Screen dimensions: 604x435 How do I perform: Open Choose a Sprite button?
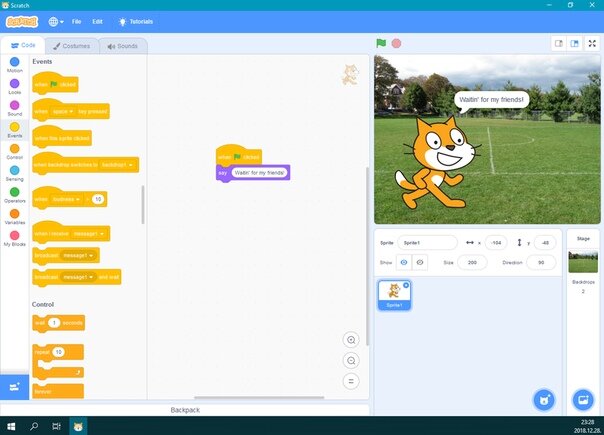point(544,400)
